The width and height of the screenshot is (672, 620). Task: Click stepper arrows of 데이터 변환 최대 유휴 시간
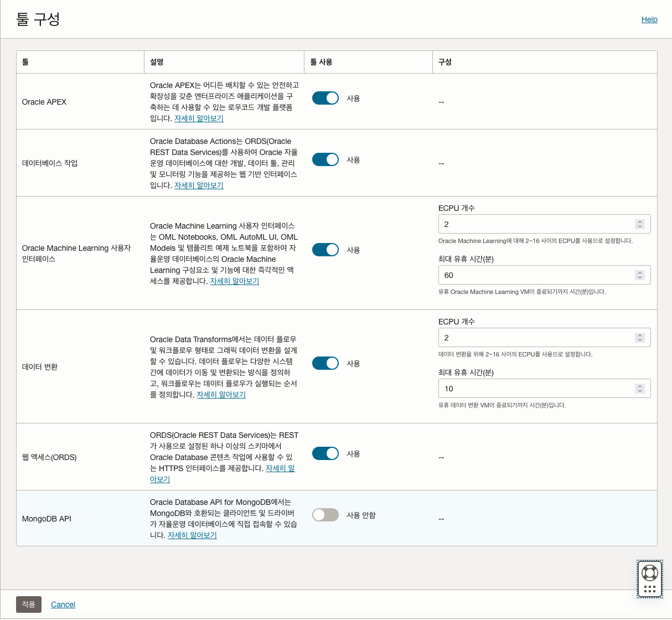[x=640, y=389]
